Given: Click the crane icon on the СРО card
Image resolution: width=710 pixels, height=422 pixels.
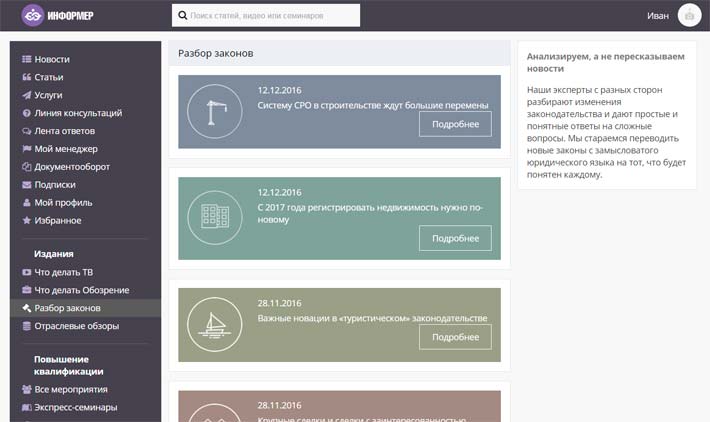Looking at the screenshot, I should [215, 111].
